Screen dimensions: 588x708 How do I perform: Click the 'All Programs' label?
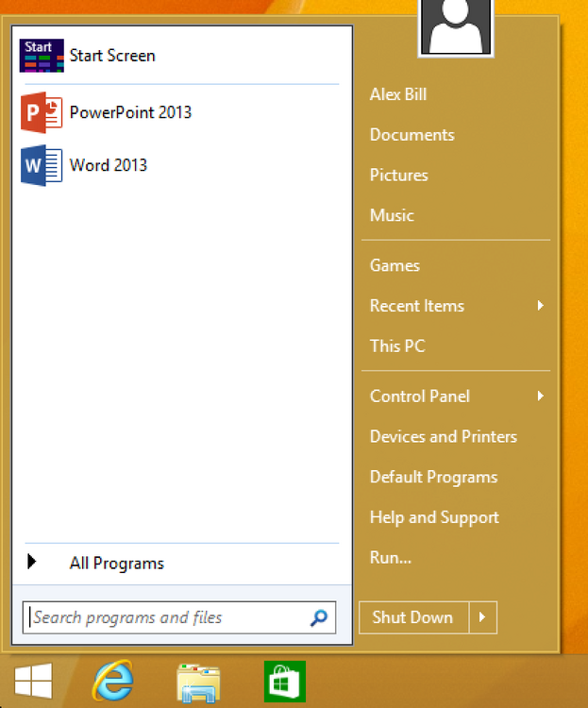pyautogui.click(x=116, y=563)
